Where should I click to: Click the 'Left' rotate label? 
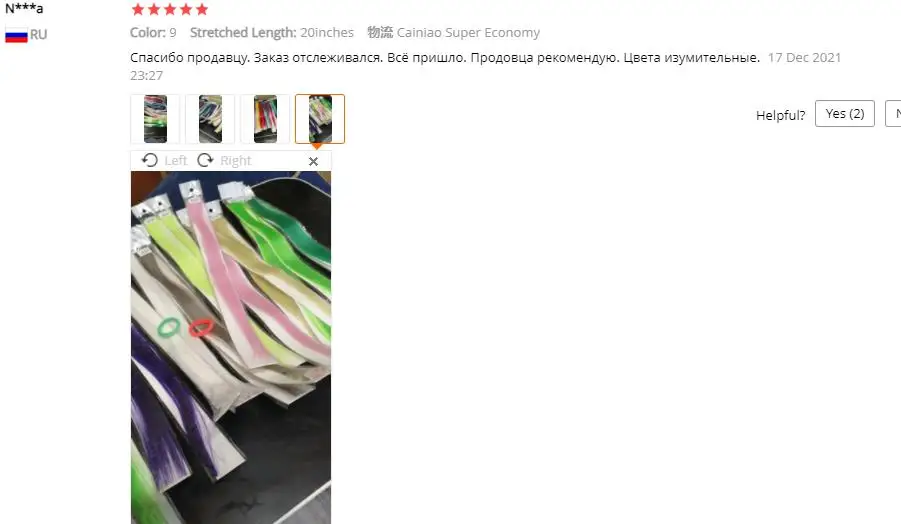176,161
